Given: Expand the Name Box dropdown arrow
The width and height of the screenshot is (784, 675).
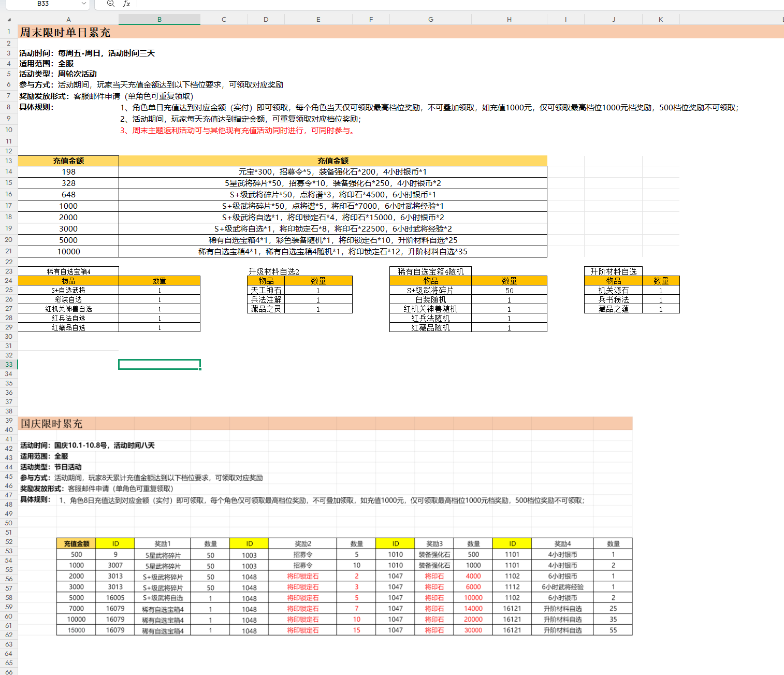Looking at the screenshot, I should (x=84, y=4).
